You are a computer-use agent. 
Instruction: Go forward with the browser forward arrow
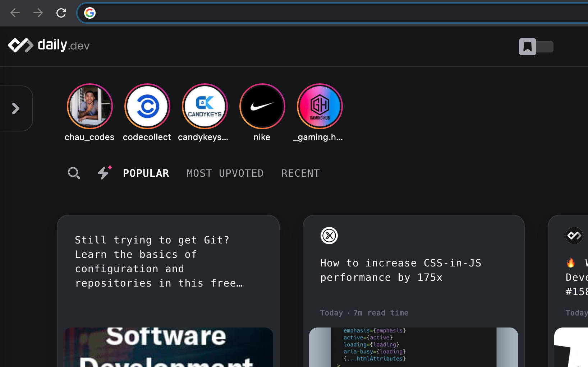pos(38,13)
